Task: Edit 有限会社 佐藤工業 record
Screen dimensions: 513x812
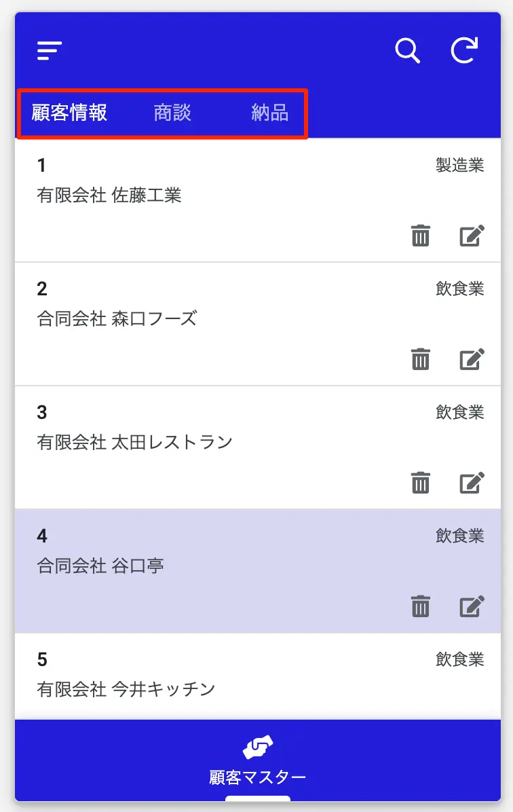Action: tap(472, 236)
